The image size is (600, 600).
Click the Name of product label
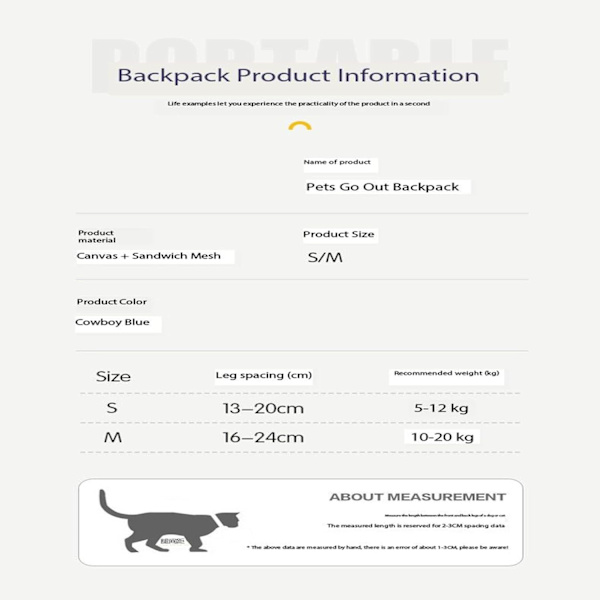337,162
